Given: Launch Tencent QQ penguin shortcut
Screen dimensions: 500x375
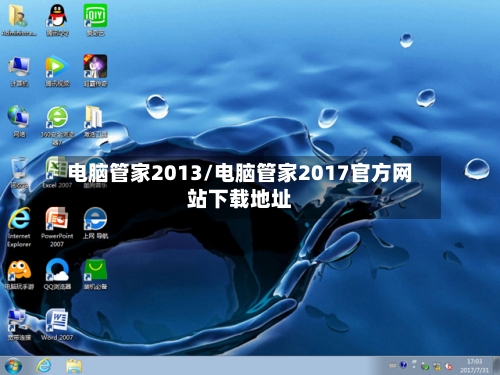Looking at the screenshot, I should 57,19.
